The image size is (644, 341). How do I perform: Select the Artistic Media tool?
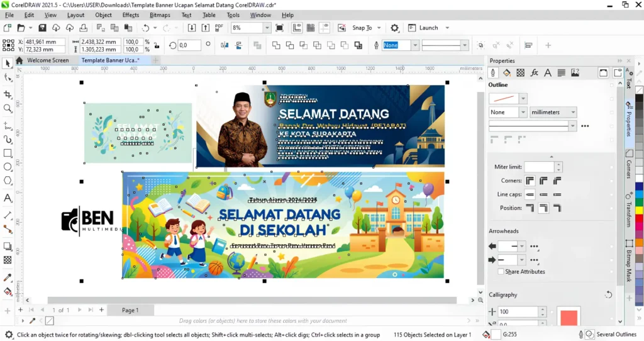8,139
